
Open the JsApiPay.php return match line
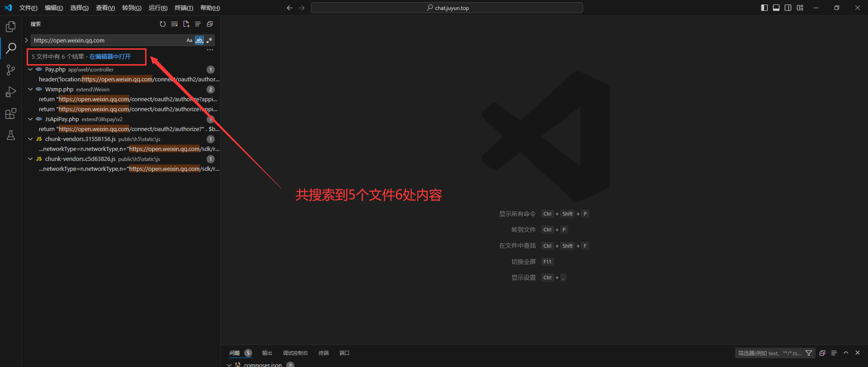coord(129,129)
